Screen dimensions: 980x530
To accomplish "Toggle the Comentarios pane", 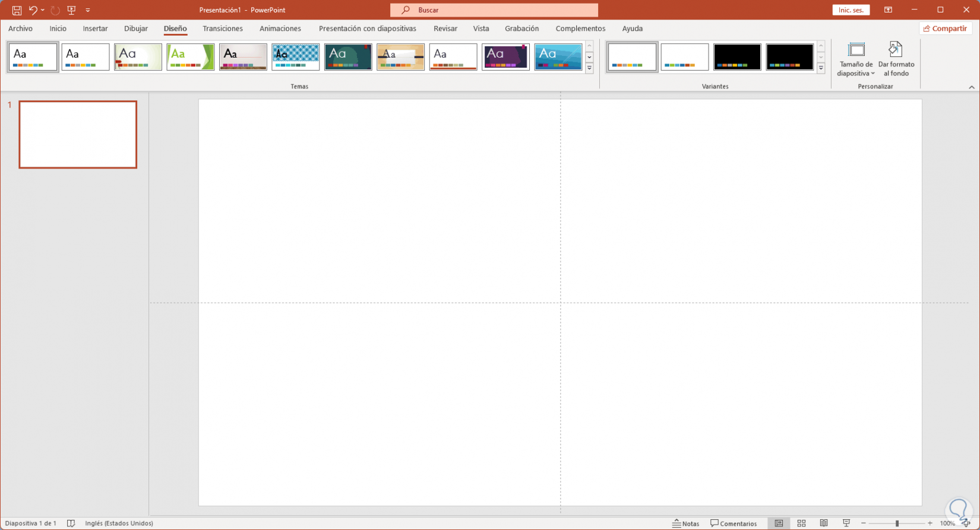I will (x=734, y=523).
